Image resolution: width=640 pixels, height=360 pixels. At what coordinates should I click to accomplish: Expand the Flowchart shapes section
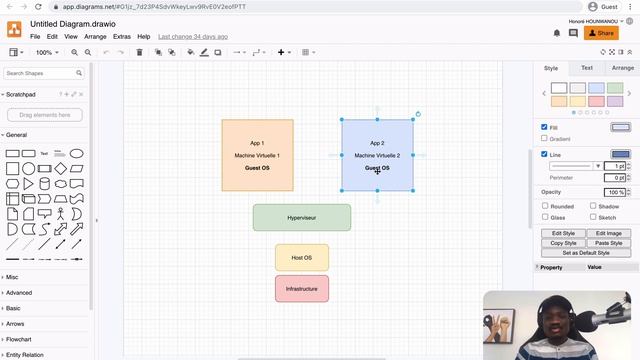click(x=19, y=339)
